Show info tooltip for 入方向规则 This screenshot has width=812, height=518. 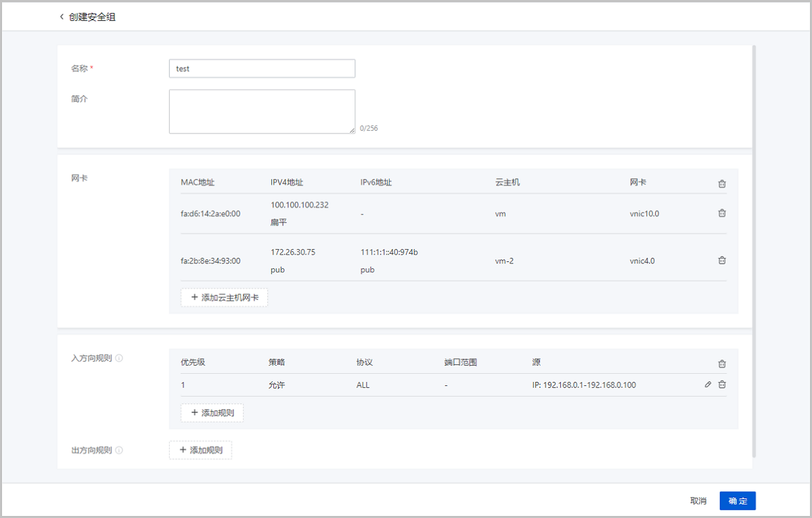pyautogui.click(x=119, y=358)
